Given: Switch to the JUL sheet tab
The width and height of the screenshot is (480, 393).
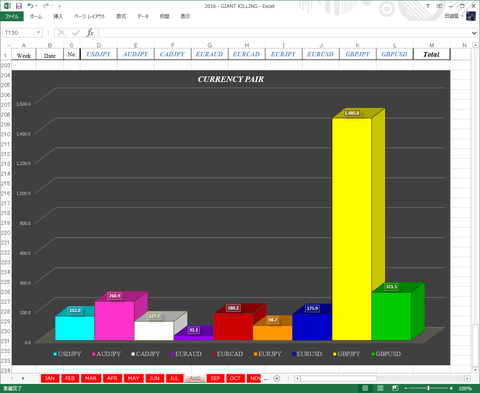Looking at the screenshot, I should click(x=174, y=378).
